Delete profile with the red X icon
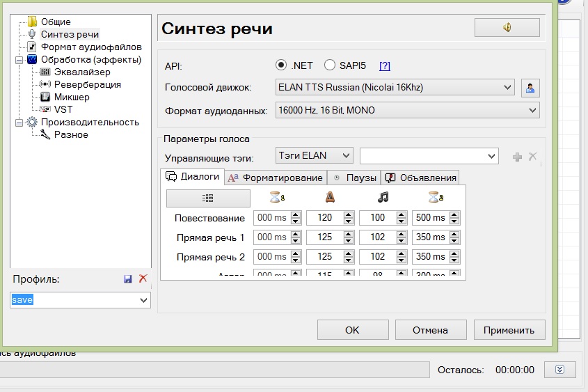The image size is (588, 392). click(143, 279)
